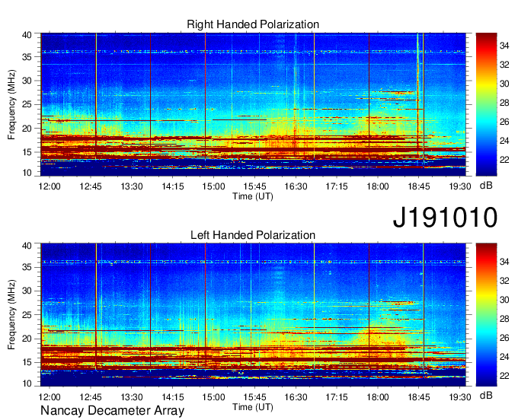
Task: Click the 16:30 time tick of Right Handed plot
Action: click(296, 186)
